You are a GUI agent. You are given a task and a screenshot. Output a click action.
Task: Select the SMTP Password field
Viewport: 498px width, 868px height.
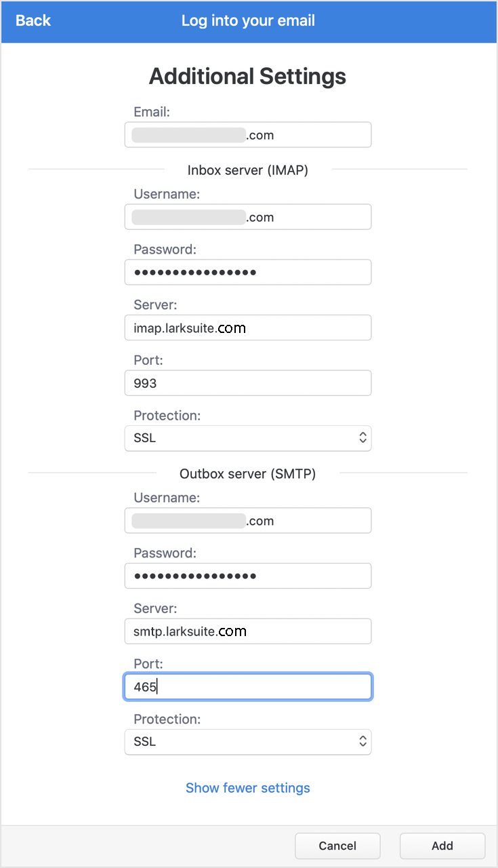click(x=248, y=576)
